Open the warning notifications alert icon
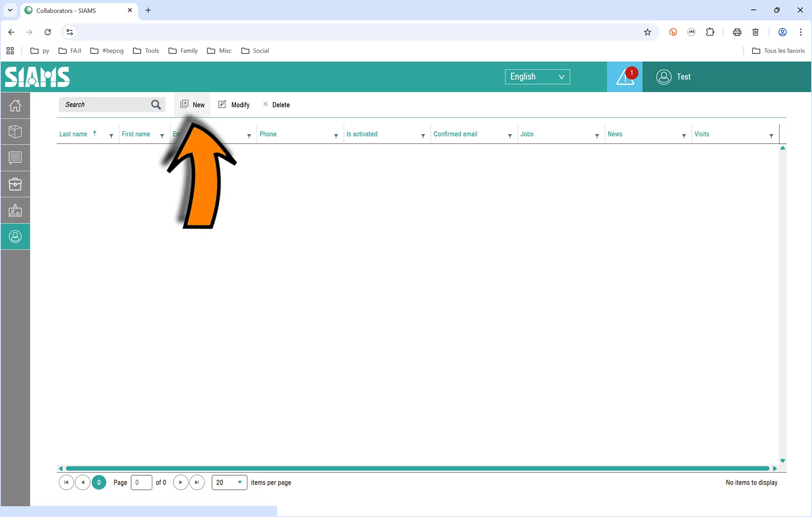812x517 pixels. click(624, 77)
